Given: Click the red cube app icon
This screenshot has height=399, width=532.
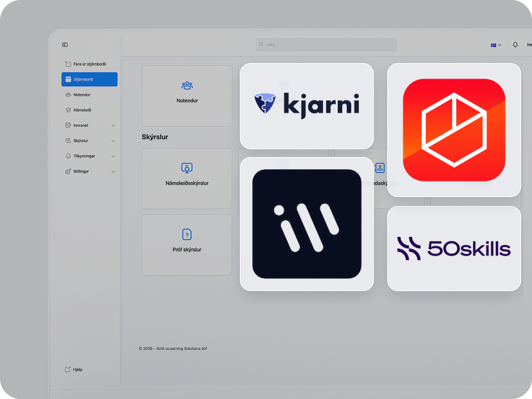Looking at the screenshot, I should (x=454, y=130).
